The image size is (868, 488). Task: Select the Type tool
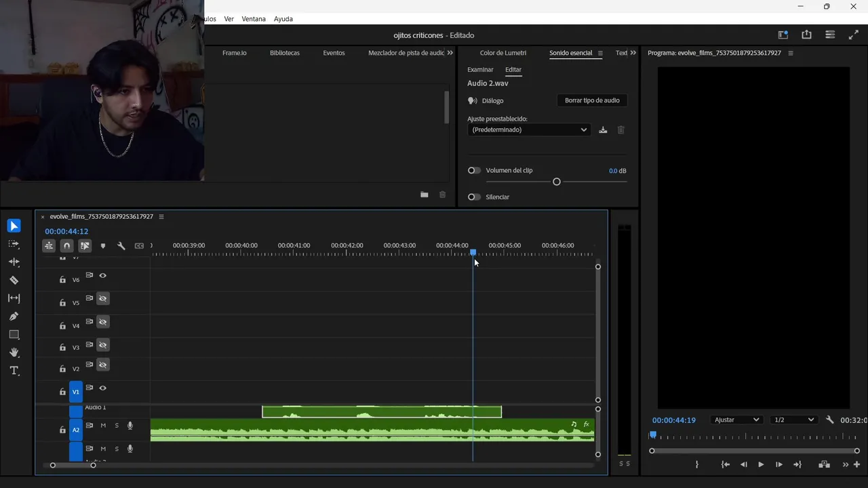[14, 371]
